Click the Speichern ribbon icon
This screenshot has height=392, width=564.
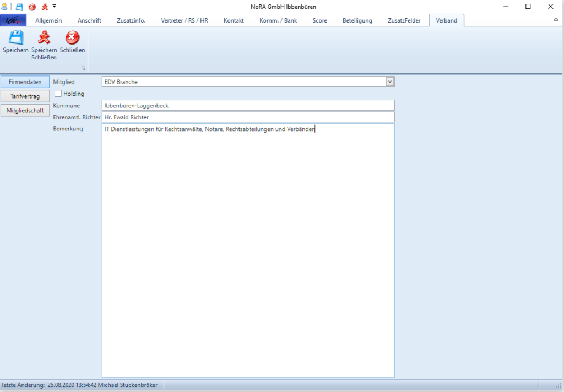pyautogui.click(x=15, y=39)
